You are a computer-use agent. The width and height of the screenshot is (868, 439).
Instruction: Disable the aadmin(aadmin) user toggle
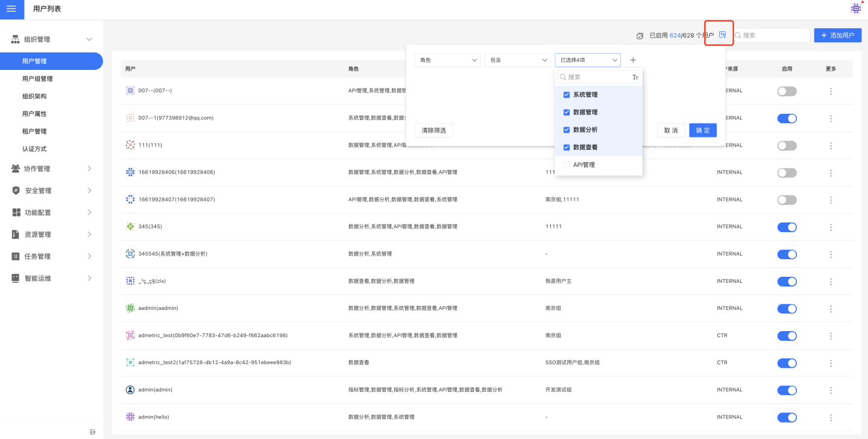coord(787,308)
